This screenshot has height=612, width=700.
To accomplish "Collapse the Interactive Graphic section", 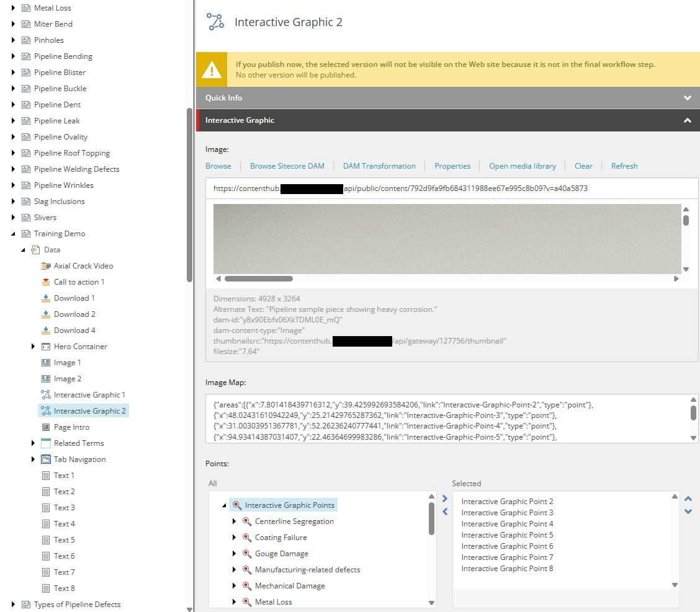I will pos(687,120).
